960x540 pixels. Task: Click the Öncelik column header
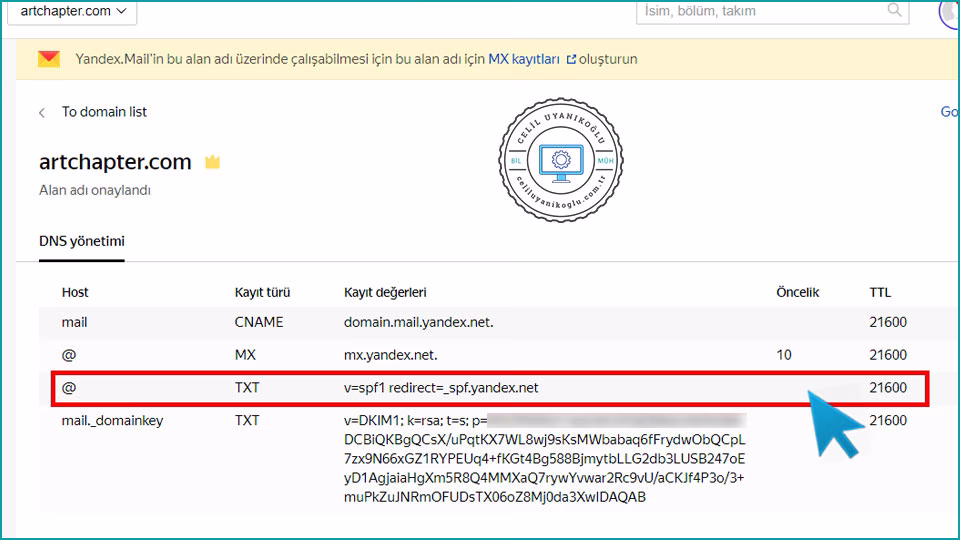click(797, 293)
